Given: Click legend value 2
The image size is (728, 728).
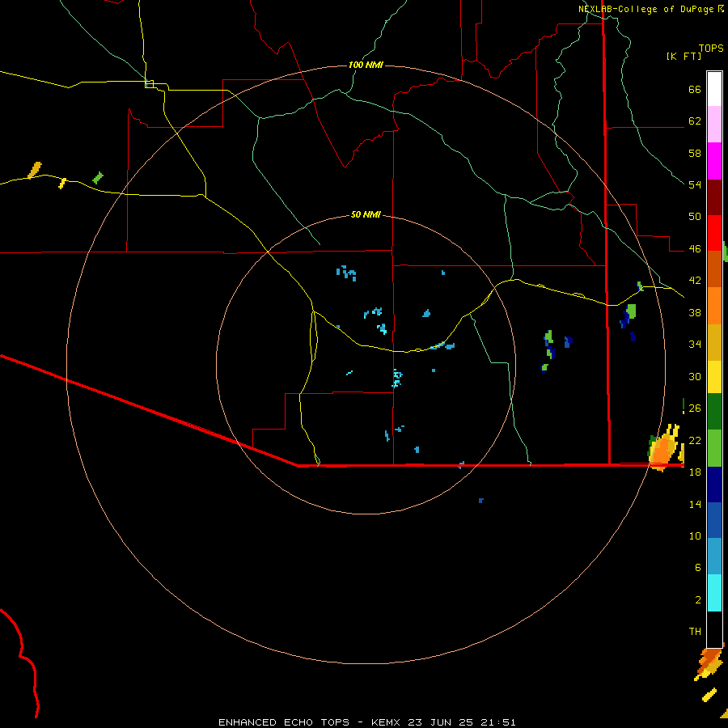Looking at the screenshot, I should point(697,599).
